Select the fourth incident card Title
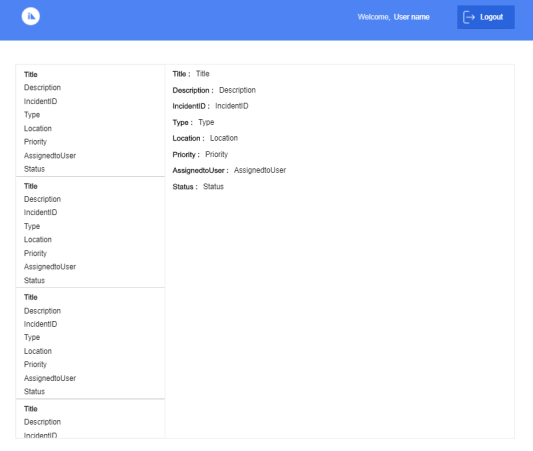This screenshot has width=533, height=451. [31, 409]
